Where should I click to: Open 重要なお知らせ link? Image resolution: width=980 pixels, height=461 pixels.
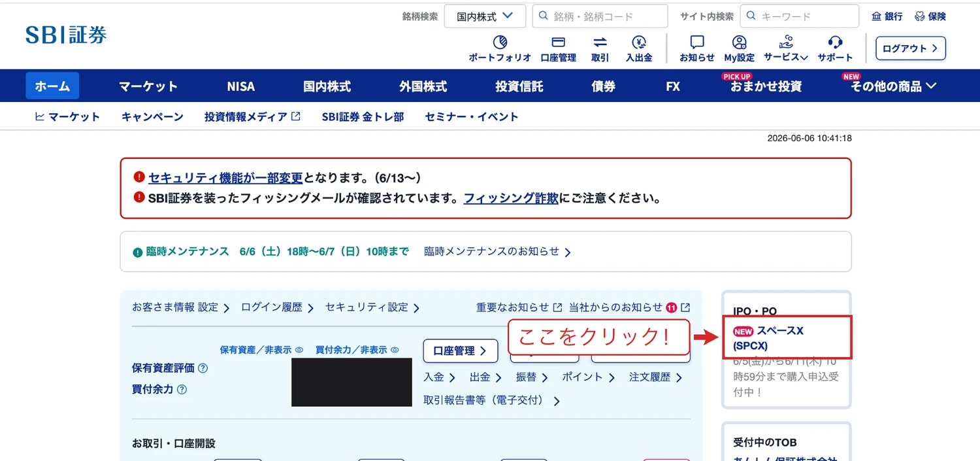pyautogui.click(x=513, y=307)
